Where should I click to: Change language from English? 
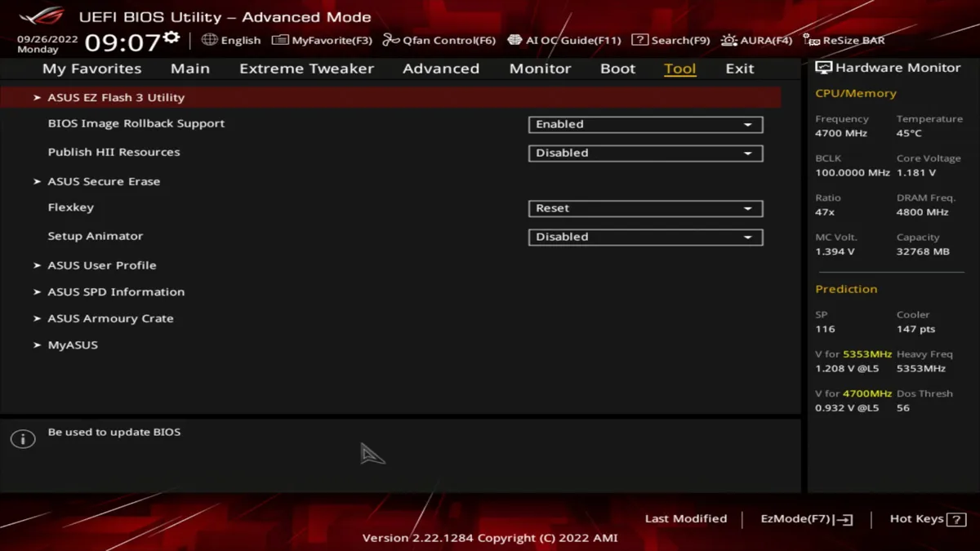pyautogui.click(x=241, y=40)
